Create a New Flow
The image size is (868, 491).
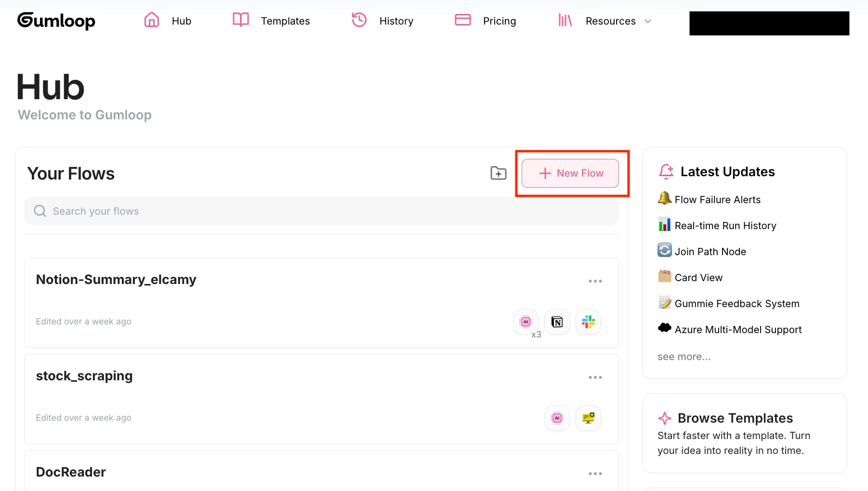point(570,173)
